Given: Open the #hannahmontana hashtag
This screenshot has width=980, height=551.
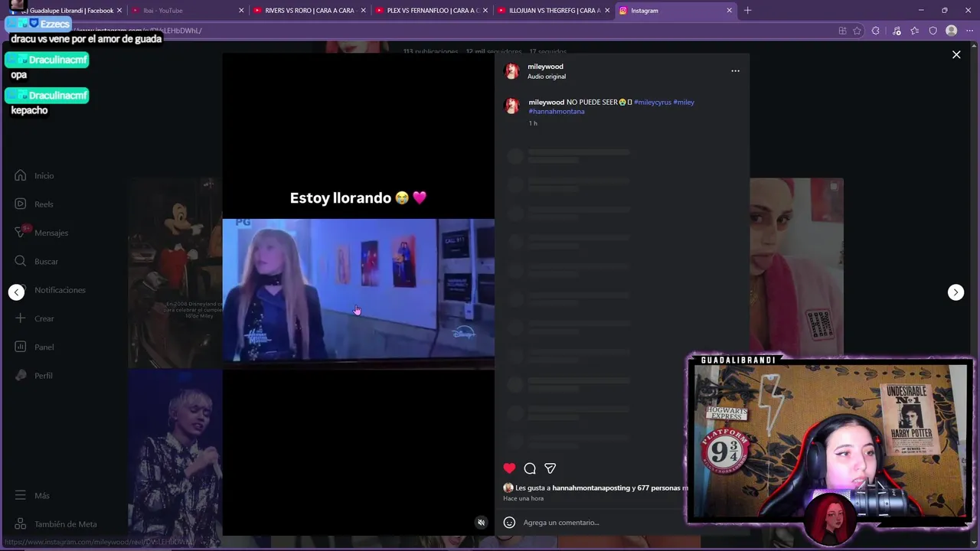Looking at the screenshot, I should [557, 112].
